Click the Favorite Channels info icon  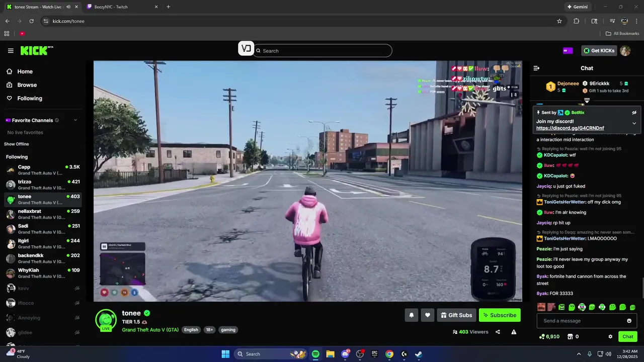pyautogui.click(x=57, y=120)
